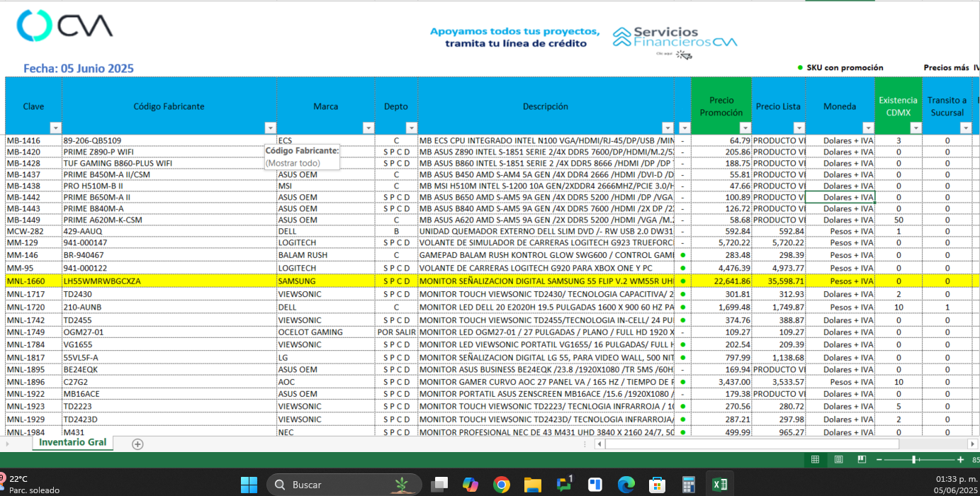Click the Buscar taskbar search box
Viewport: 980px width, 496px height.
coord(343,485)
